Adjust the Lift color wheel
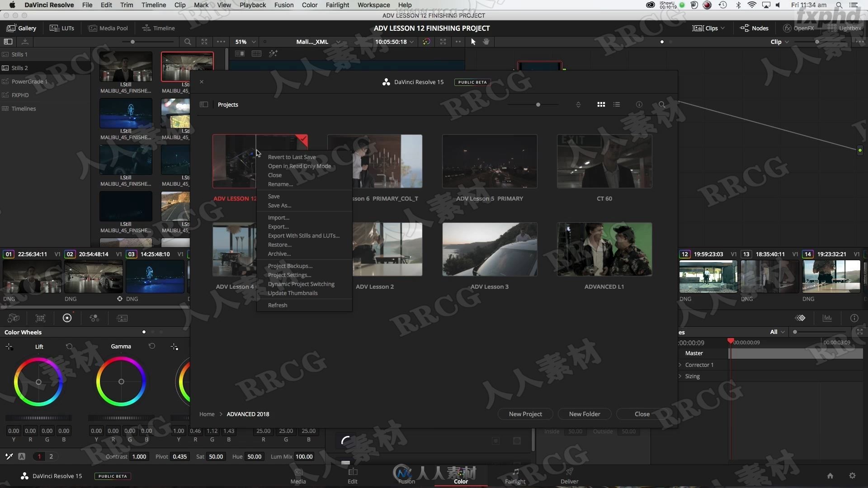Viewport: 868px width, 488px height. [38, 382]
